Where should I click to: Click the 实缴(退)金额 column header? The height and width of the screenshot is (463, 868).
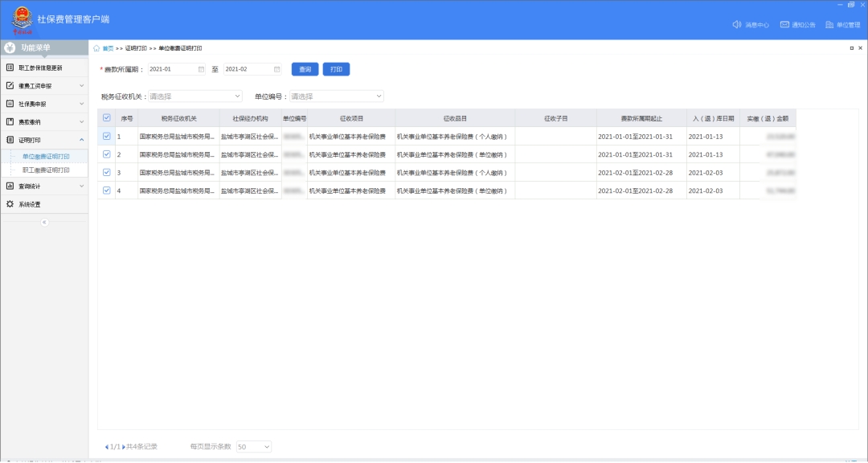pyautogui.click(x=767, y=118)
